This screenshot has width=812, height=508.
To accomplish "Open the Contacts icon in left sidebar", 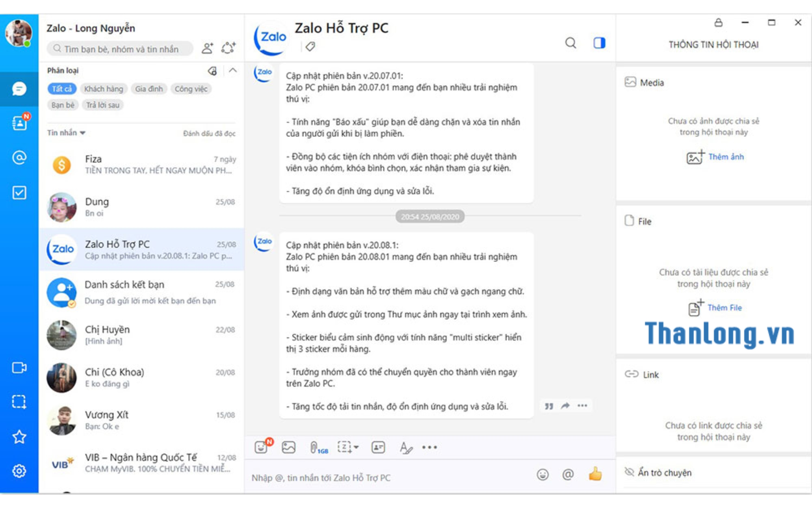I will [19, 123].
